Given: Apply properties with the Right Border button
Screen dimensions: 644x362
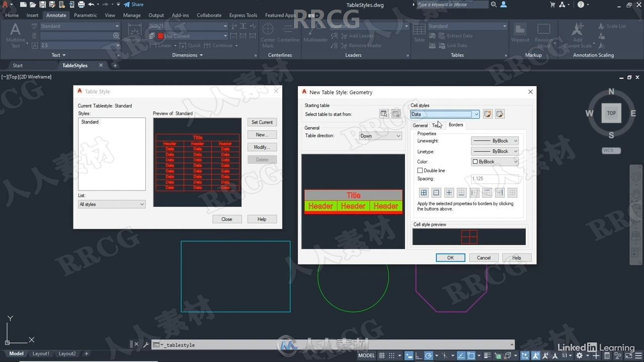Looking at the screenshot, I should point(500,193).
